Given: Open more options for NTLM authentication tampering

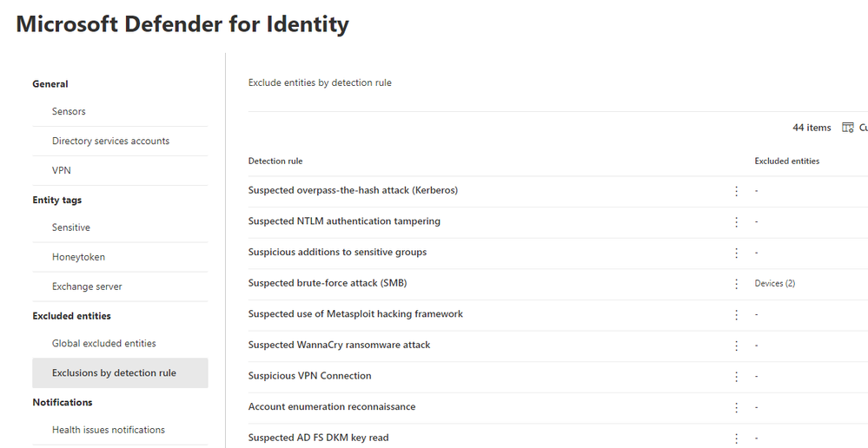Looking at the screenshot, I should tap(737, 221).
